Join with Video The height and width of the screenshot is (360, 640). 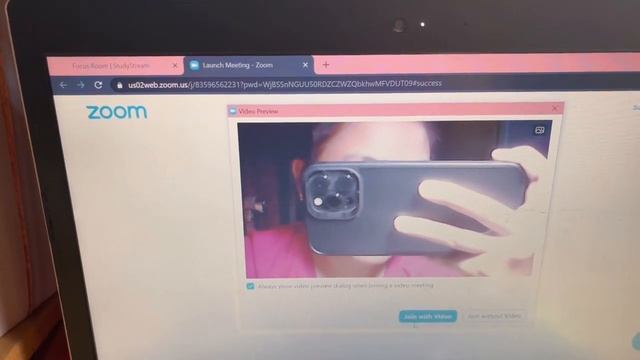tap(428, 316)
